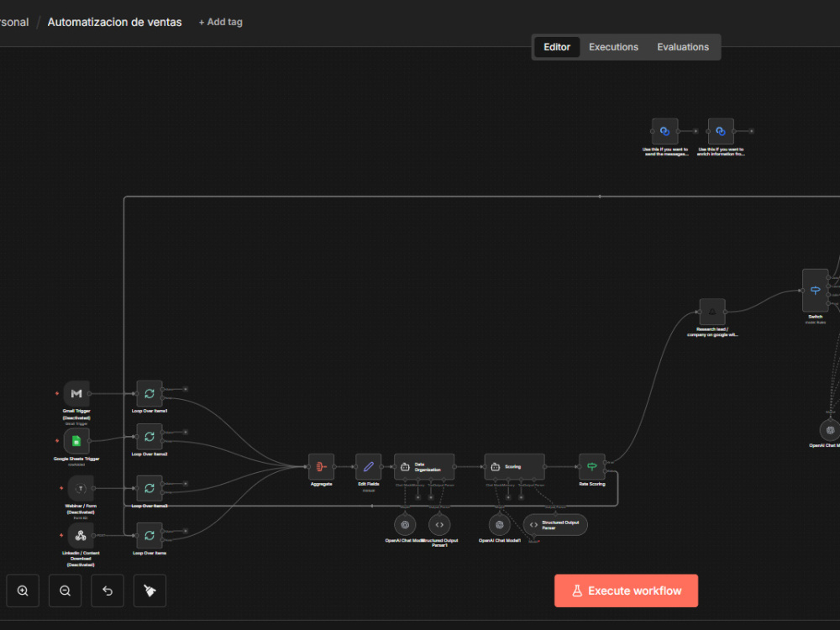This screenshot has width=840, height=630.
Task: Click the workflow name Automatizacion de ventas
Action: pos(114,22)
